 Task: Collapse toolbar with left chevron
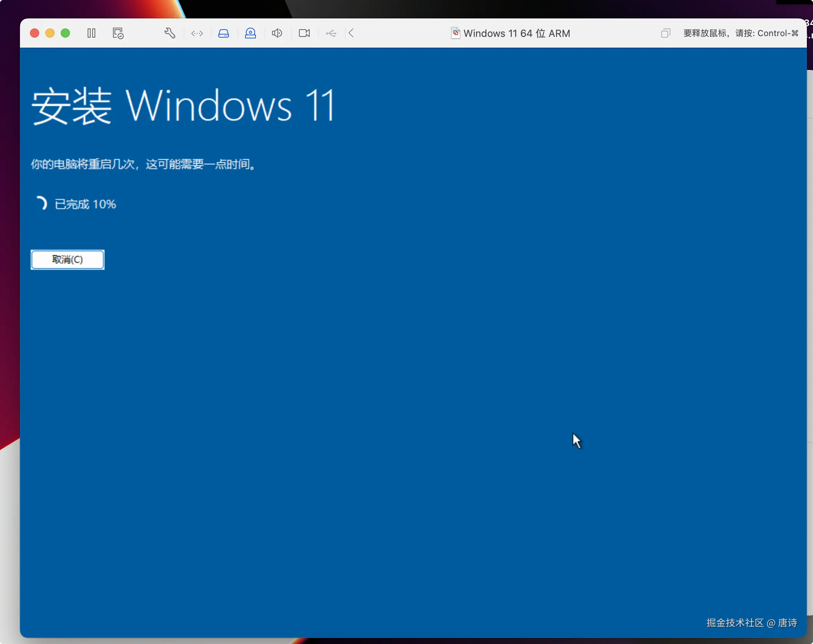coord(351,33)
